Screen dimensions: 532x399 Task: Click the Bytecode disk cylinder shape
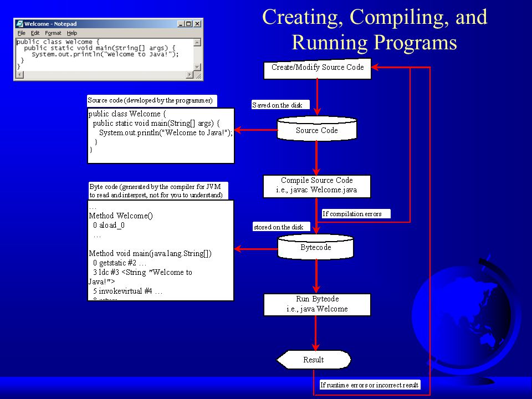(316, 247)
